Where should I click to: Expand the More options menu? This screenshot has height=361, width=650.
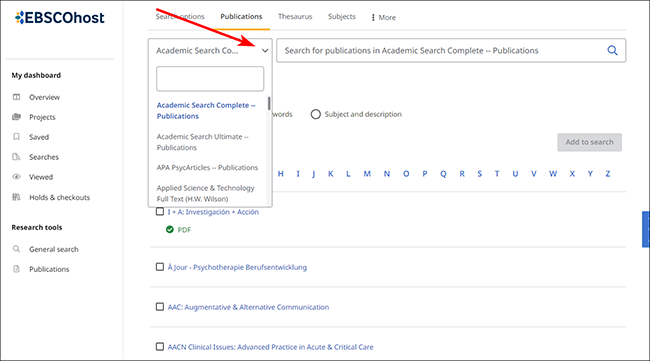pos(383,17)
